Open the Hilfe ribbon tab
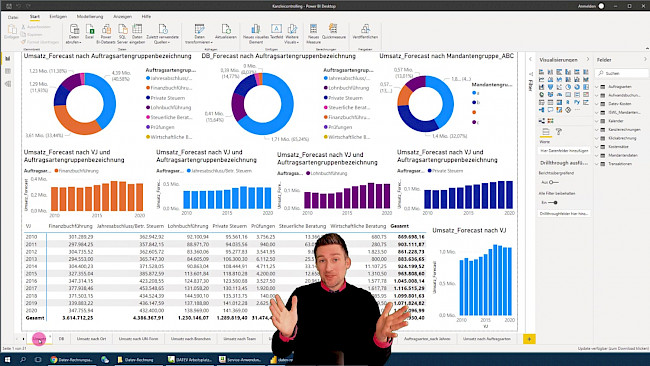Image resolution: width=650 pixels, height=366 pixels. tap(146, 17)
